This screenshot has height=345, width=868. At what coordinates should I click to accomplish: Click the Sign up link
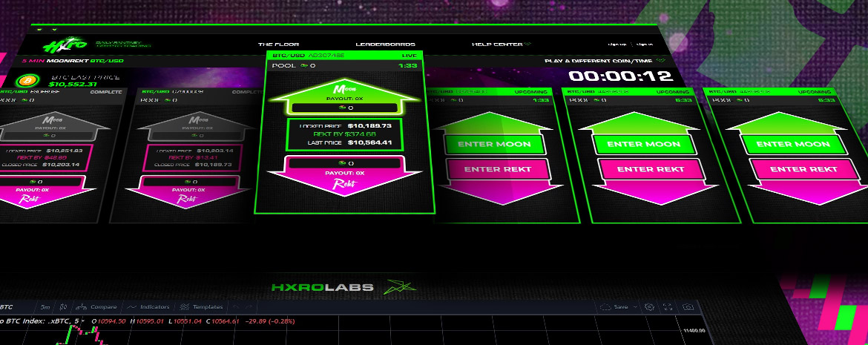click(617, 45)
